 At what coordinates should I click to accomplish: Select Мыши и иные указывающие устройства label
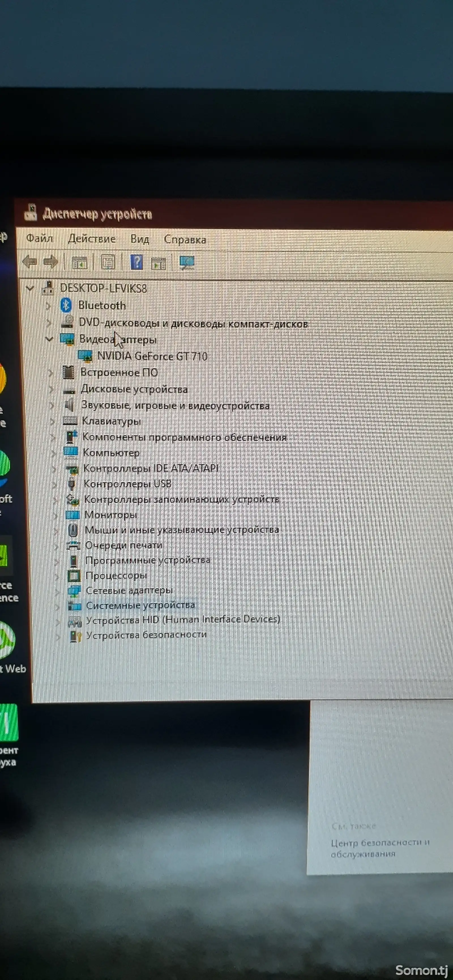coord(182,530)
